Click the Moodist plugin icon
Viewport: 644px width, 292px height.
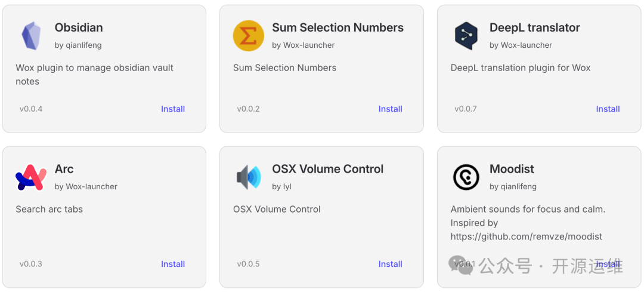(466, 177)
